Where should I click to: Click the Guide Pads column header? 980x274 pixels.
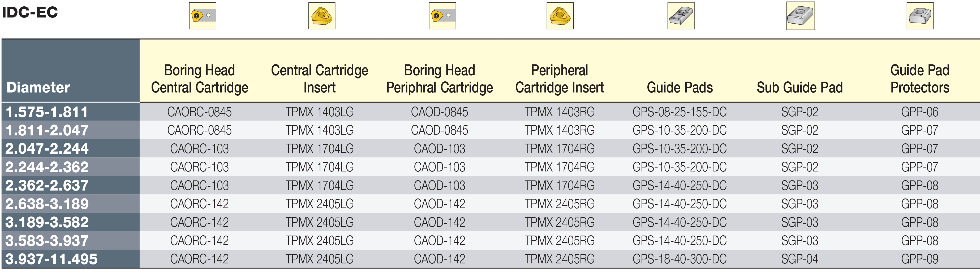click(680, 87)
